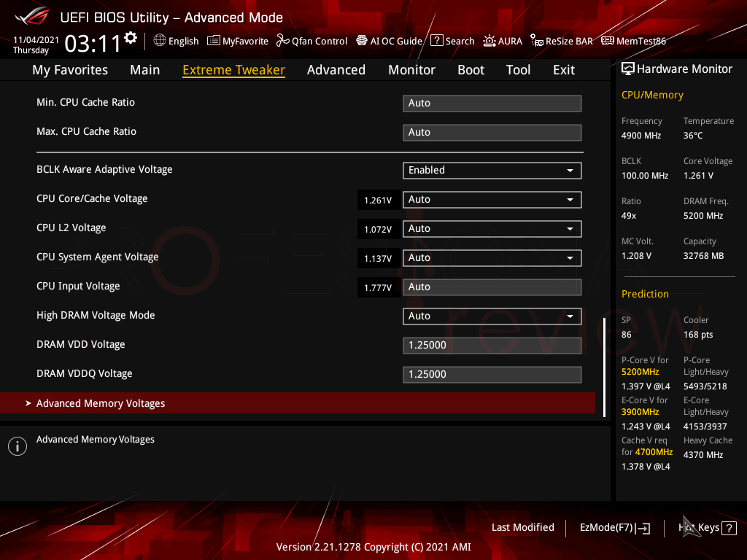This screenshot has height=560, width=747.
Task: Launch MemTest86 icon
Action: (x=608, y=41)
